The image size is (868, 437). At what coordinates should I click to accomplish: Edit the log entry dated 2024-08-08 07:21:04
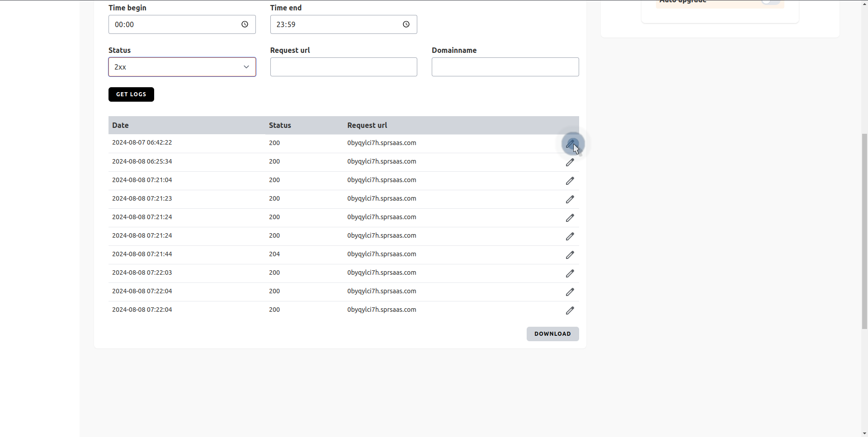(570, 181)
